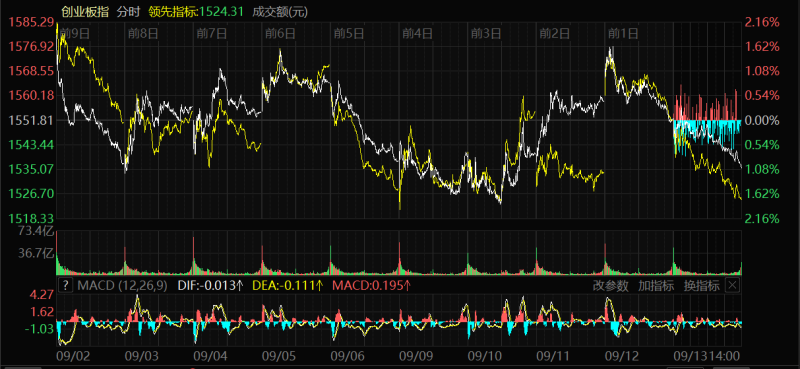
Task: Click the 成交额(元) label
Action: tap(280, 11)
